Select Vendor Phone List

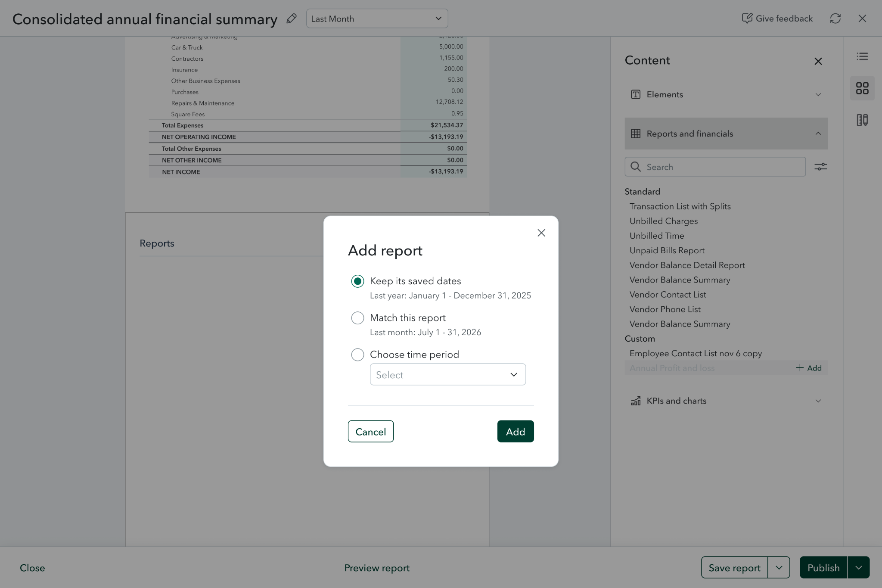click(x=665, y=309)
